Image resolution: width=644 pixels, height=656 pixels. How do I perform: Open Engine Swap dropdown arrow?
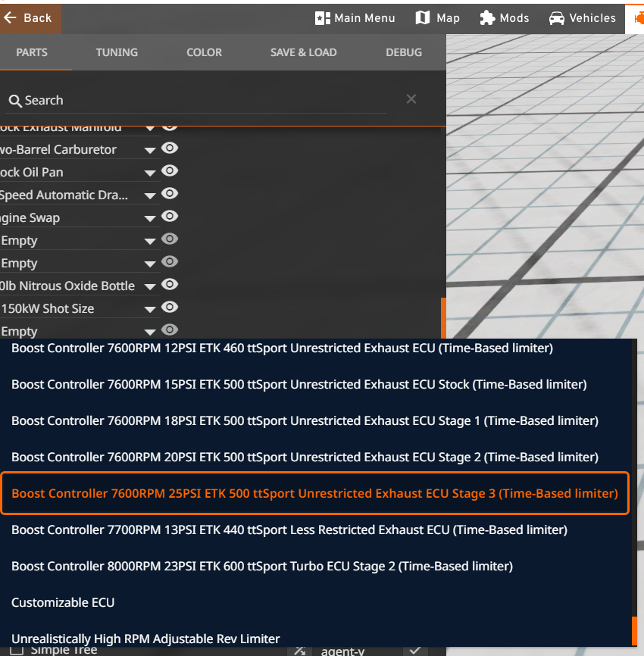150,218
